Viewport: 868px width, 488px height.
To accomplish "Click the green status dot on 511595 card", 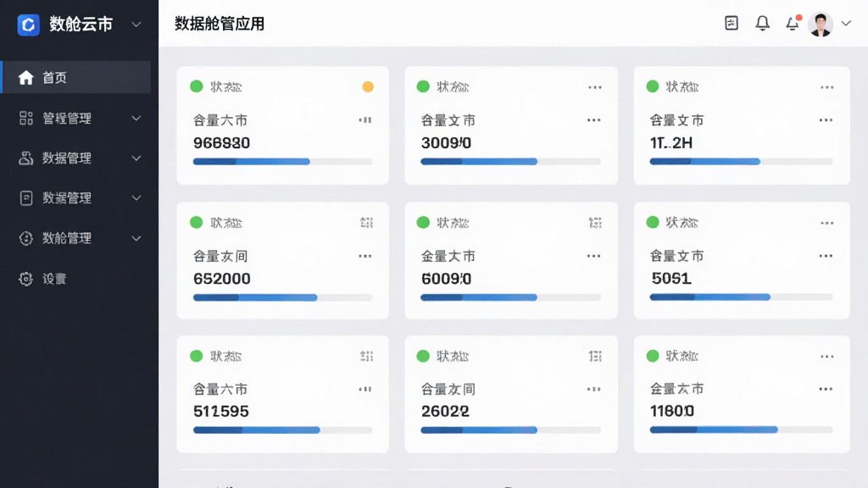I will pos(197,356).
